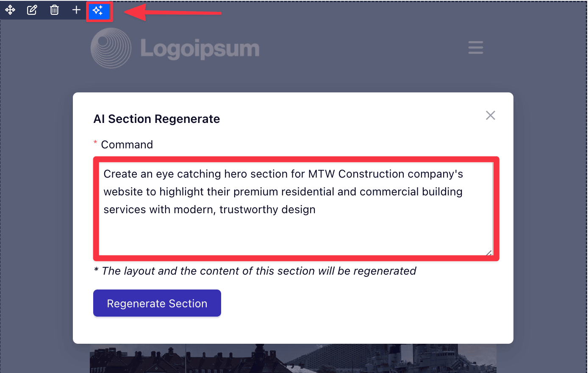Click the regeneration disclaimer note text
588x373 pixels.
pos(254,271)
